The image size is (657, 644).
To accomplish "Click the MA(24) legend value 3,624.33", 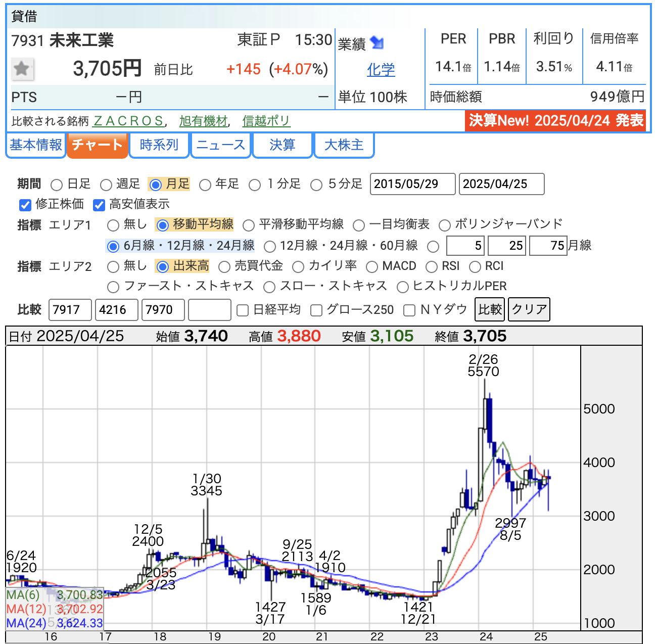I will [x=80, y=623].
